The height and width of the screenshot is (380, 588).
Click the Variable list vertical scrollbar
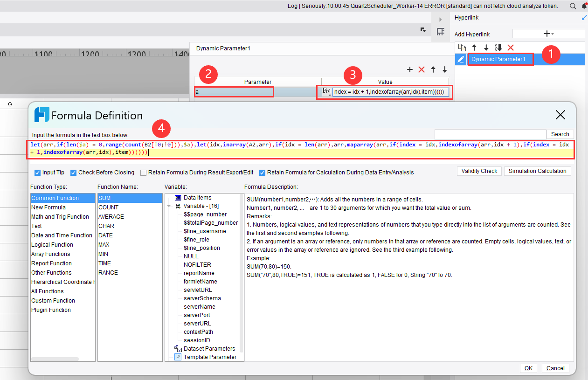[x=242, y=273]
